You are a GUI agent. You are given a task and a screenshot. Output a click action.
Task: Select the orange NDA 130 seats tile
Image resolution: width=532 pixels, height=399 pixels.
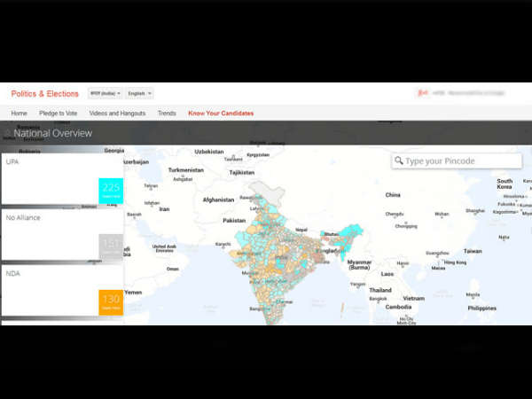110,302
